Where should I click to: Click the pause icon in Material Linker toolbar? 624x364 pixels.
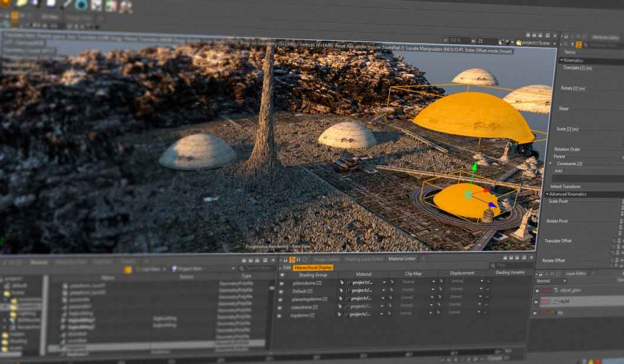click(x=298, y=259)
